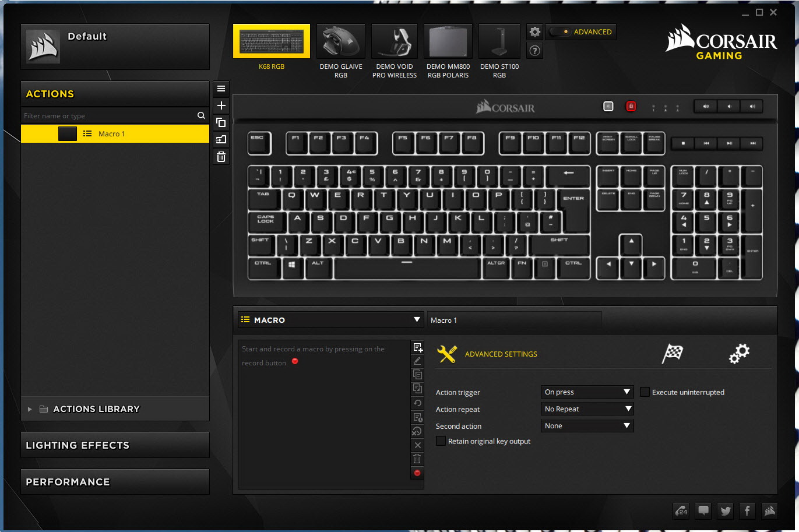Toggle the red Windows lock key
The height and width of the screenshot is (532, 799).
(x=631, y=106)
